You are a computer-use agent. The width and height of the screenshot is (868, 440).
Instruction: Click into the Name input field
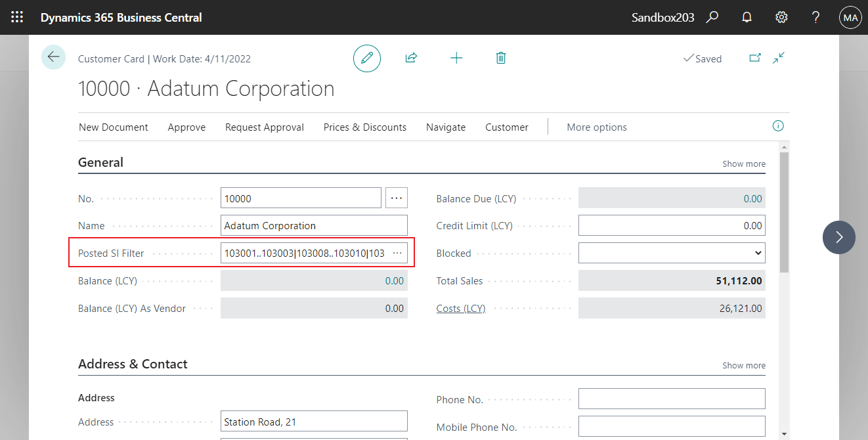point(314,225)
